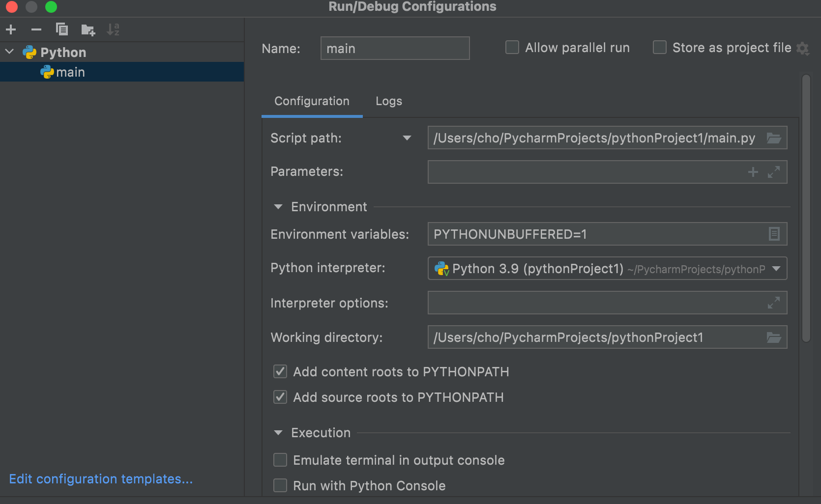The width and height of the screenshot is (821, 504).
Task: Collapse the Environment section
Action: pos(278,207)
